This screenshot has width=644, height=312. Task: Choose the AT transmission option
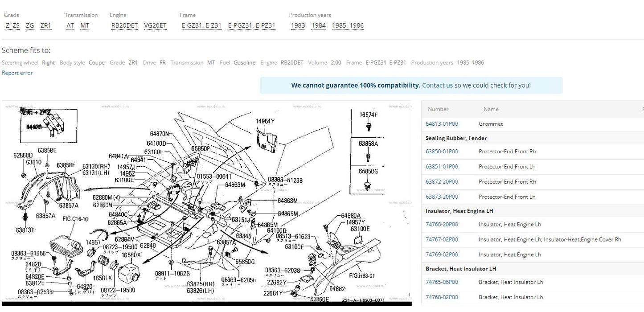pos(70,25)
